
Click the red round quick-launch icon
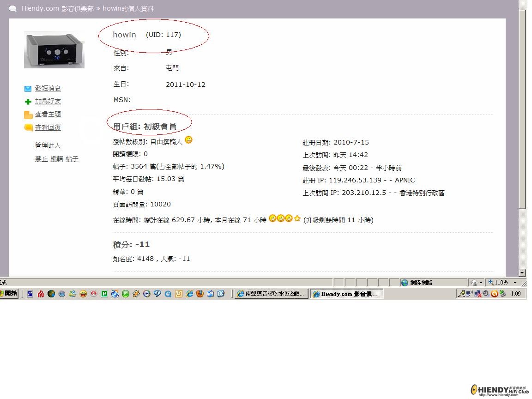point(94,294)
